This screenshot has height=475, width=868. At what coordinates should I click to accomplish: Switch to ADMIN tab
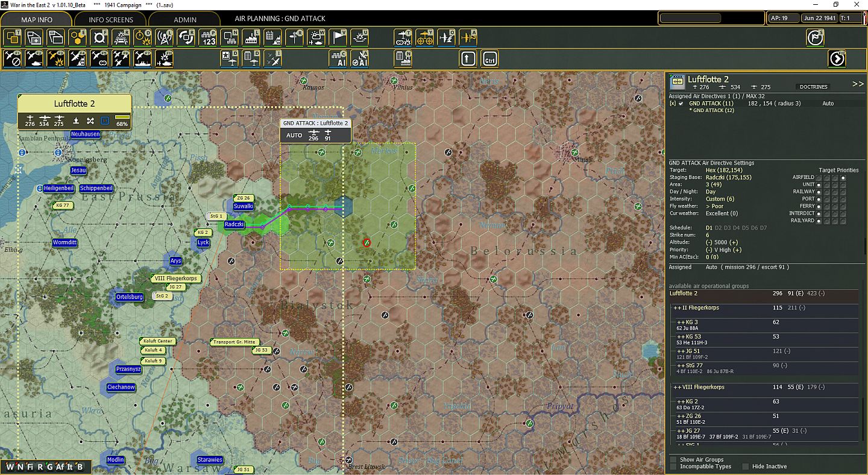pyautogui.click(x=185, y=19)
